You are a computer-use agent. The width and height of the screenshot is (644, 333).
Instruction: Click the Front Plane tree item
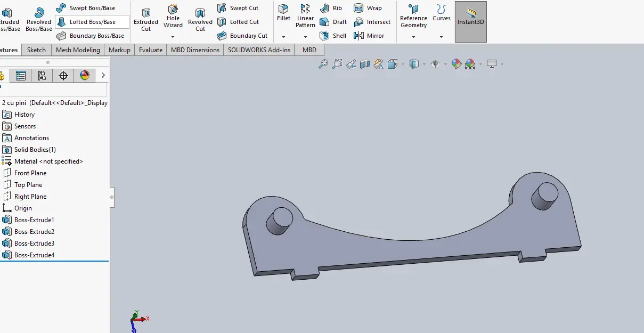(x=30, y=173)
